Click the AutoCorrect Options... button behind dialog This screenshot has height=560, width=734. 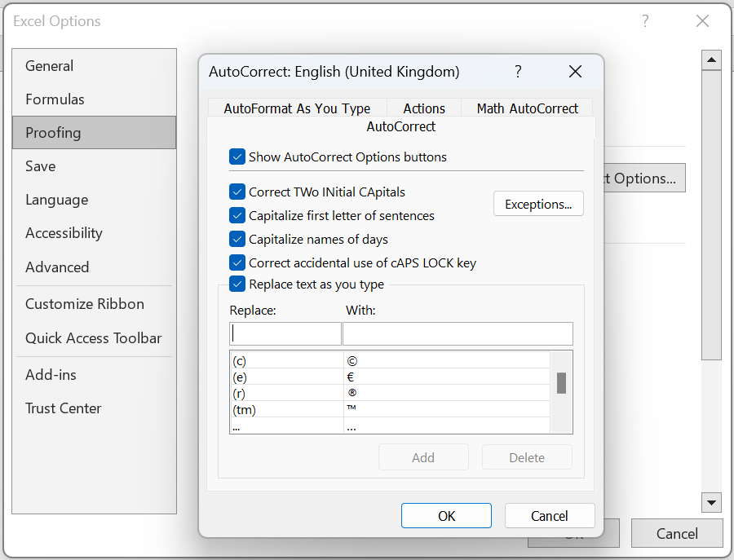644,178
